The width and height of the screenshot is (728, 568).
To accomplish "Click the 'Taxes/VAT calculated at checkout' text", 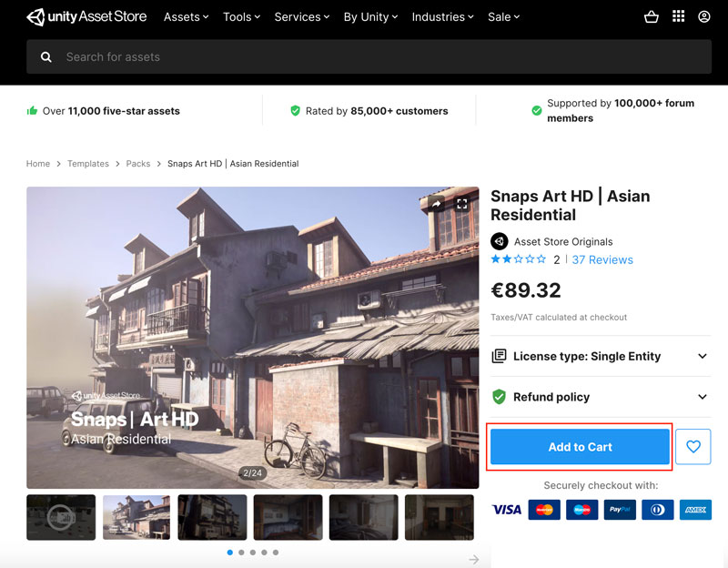I will 559,317.
